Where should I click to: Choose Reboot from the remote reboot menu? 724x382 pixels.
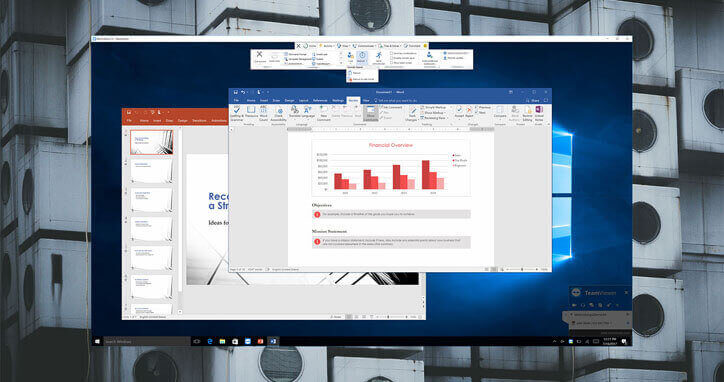coord(357,73)
